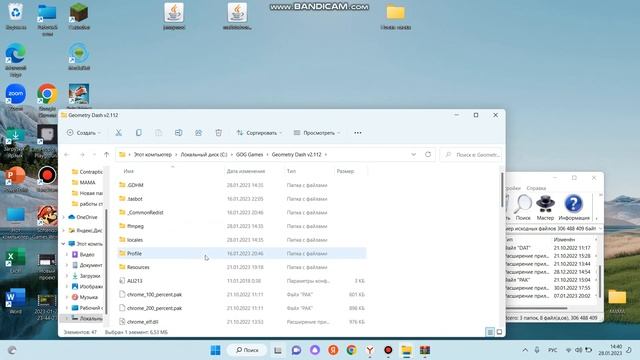The width and height of the screenshot is (640, 360).
Task: Click the Delete trash icon in toolbar
Action: coord(218,133)
